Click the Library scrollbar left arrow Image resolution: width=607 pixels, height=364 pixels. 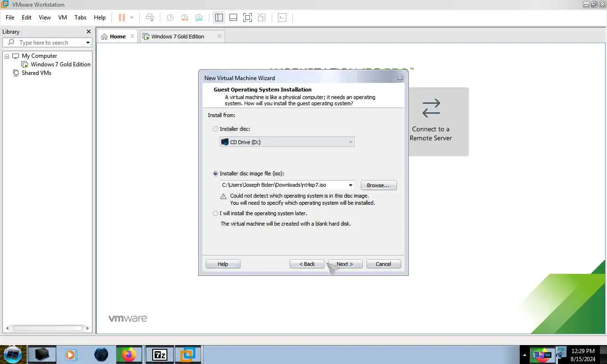pos(8,328)
